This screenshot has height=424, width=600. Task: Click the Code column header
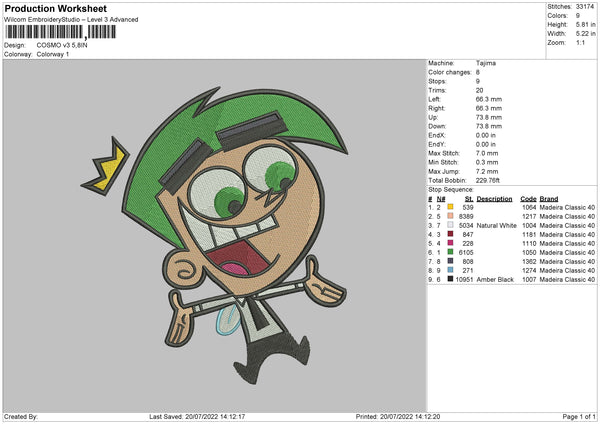(529, 198)
